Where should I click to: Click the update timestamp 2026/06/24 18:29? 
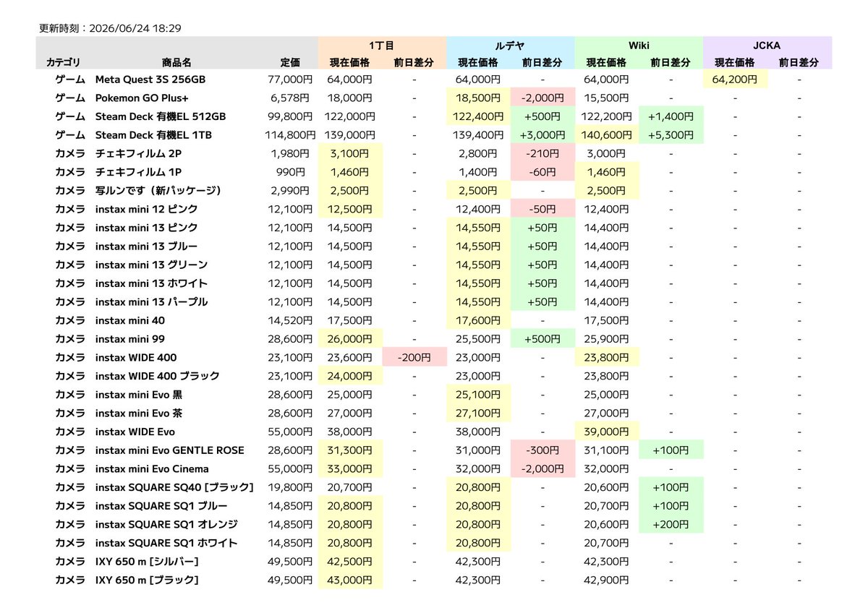[135, 28]
